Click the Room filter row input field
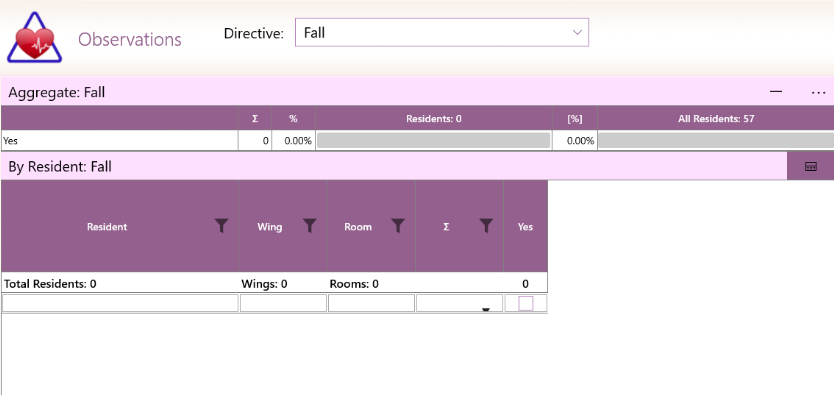834x395 pixels. tap(371, 303)
